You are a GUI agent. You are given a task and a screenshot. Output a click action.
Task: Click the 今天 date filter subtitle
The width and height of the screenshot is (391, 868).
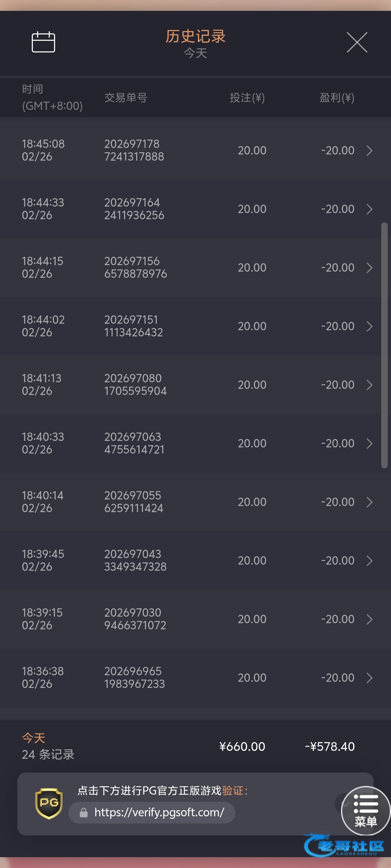tap(195, 54)
